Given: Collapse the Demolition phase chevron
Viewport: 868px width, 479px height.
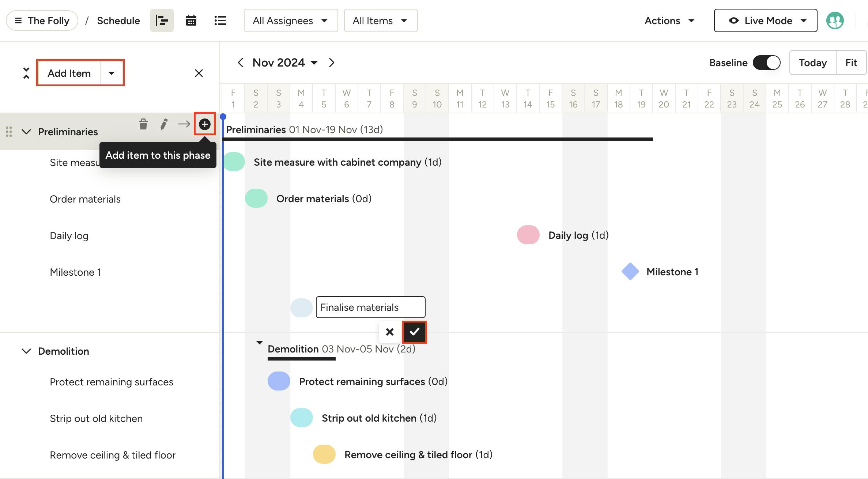Looking at the screenshot, I should click(26, 351).
